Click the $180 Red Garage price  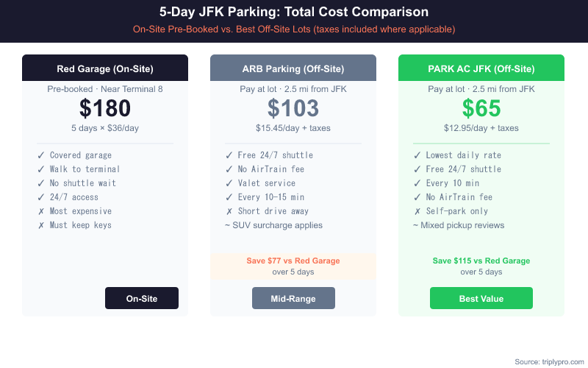pyautogui.click(x=105, y=108)
